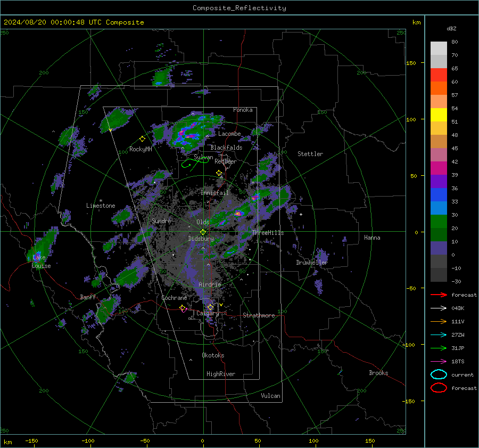The height and width of the screenshot is (448, 479).
Task: Click the Limestone label
Action: coord(101,206)
